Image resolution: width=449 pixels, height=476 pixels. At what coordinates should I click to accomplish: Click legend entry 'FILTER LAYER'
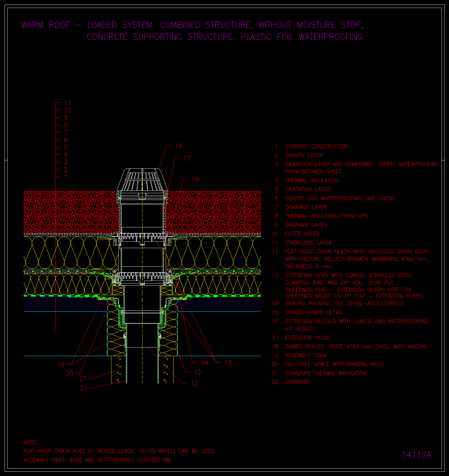point(302,234)
